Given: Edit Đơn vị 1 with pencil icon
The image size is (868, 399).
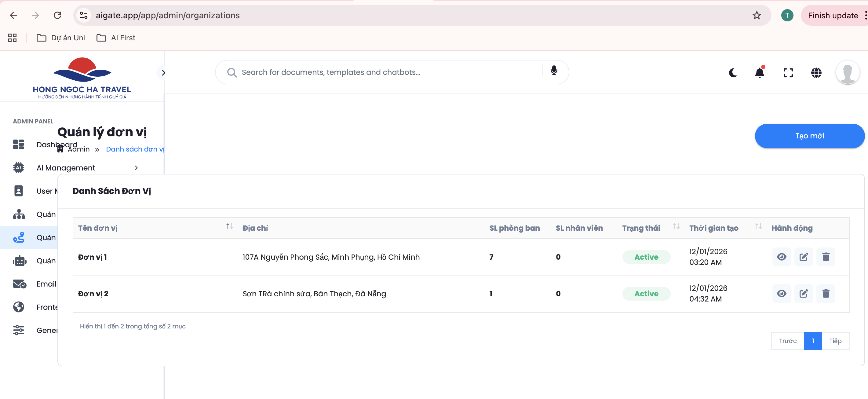Looking at the screenshot, I should pos(804,257).
